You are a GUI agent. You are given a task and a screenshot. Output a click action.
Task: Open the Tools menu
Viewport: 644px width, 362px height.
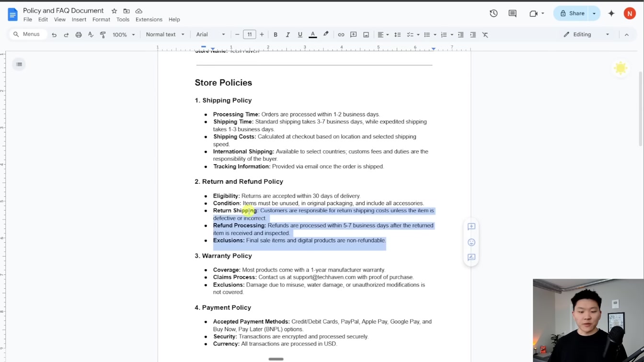point(123,20)
